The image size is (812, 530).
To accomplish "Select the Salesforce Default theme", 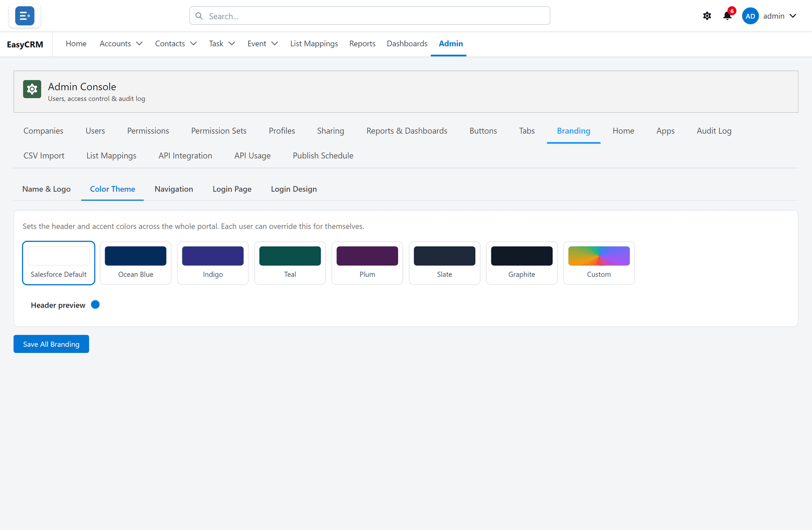I will [59, 263].
